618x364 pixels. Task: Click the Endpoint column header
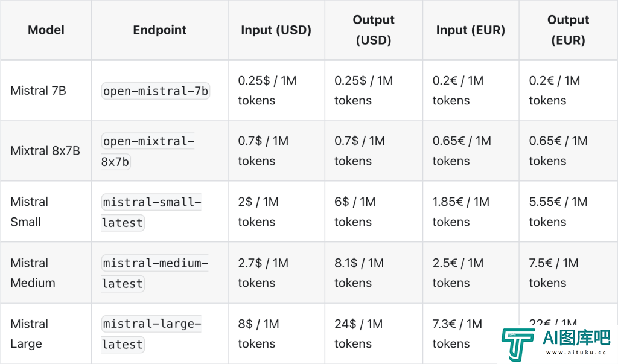point(159,30)
